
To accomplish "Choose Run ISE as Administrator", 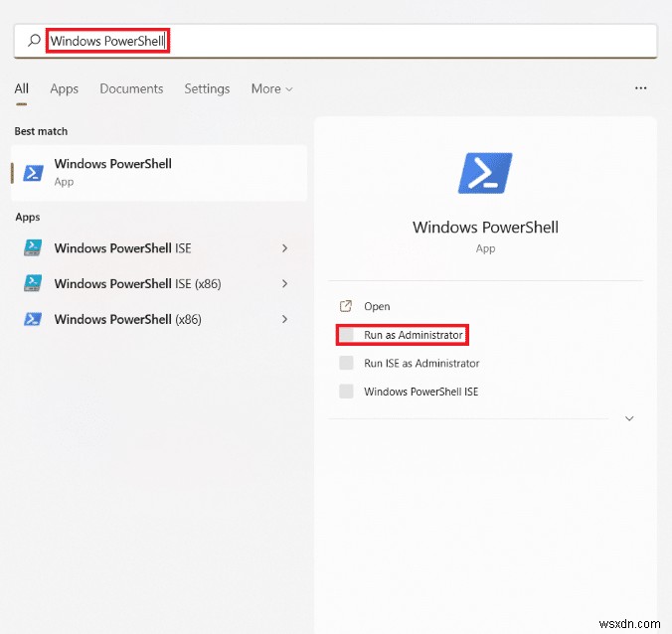I will pos(421,364).
